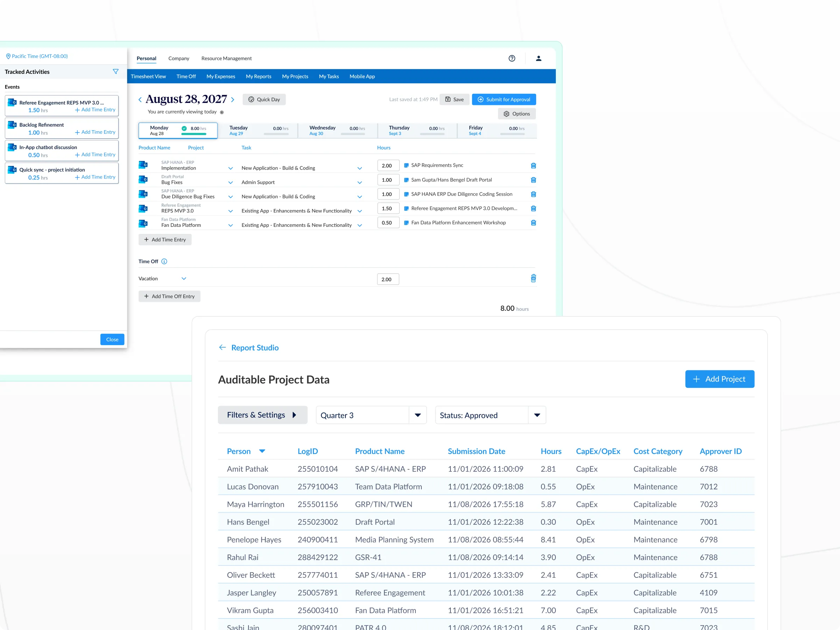Screen dimensions: 840x630
Task: Click Tuesday's hours progress bar
Action: (276, 134)
